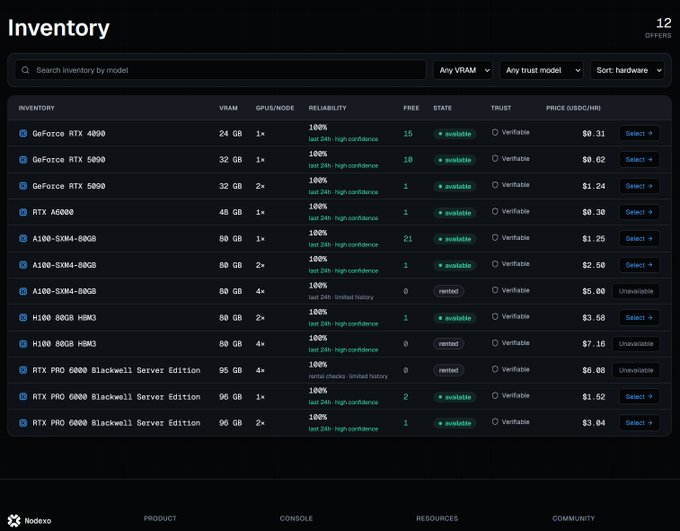Click the free count 15 on the RTX 4090 row
The image size is (680, 531).
coord(408,134)
